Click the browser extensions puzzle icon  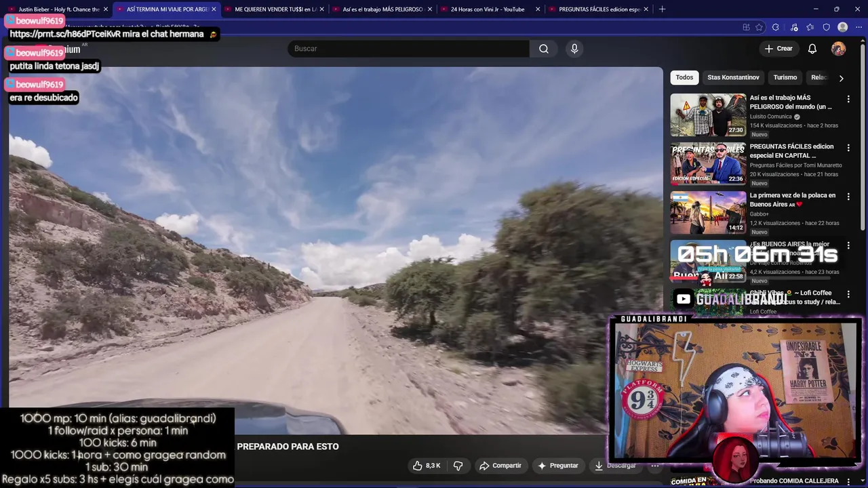(x=776, y=27)
